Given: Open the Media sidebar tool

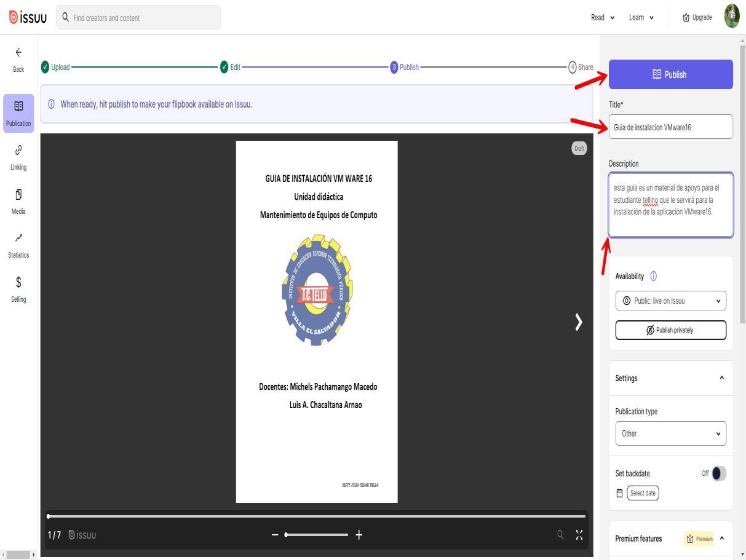Looking at the screenshot, I should (x=18, y=201).
